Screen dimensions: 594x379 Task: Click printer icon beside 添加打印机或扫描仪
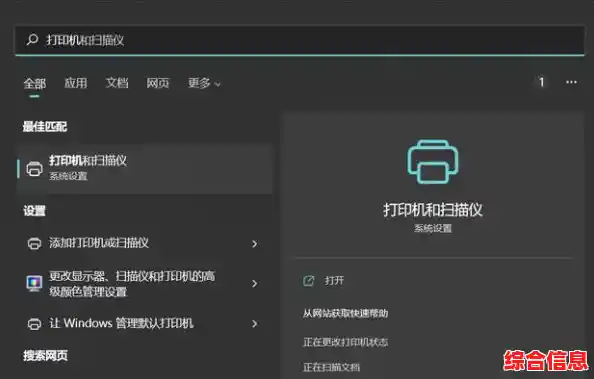pyautogui.click(x=34, y=243)
